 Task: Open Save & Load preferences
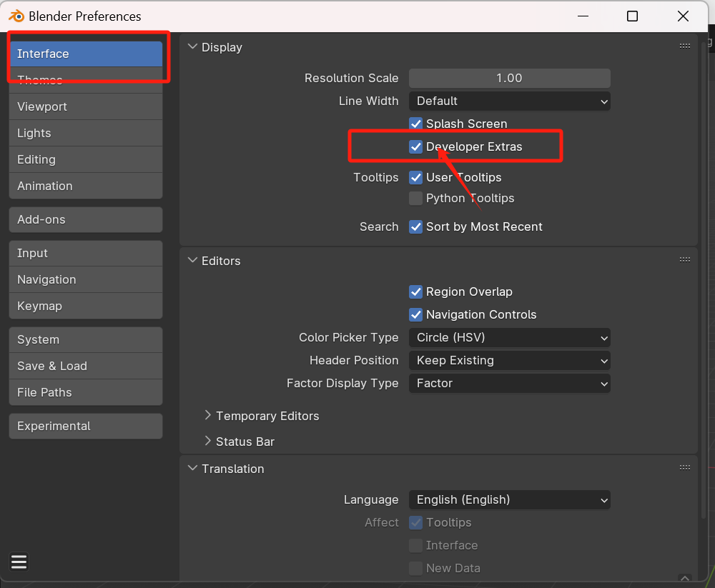[86, 367]
